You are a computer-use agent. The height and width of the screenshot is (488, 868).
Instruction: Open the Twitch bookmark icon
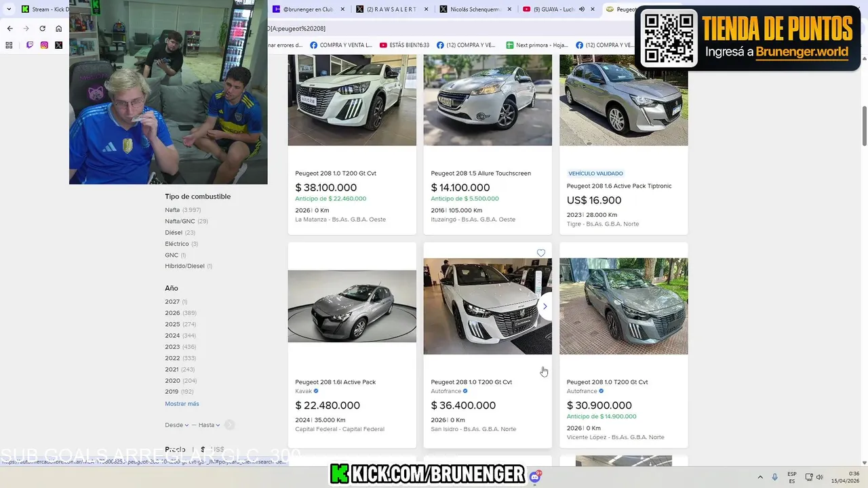coord(30,45)
